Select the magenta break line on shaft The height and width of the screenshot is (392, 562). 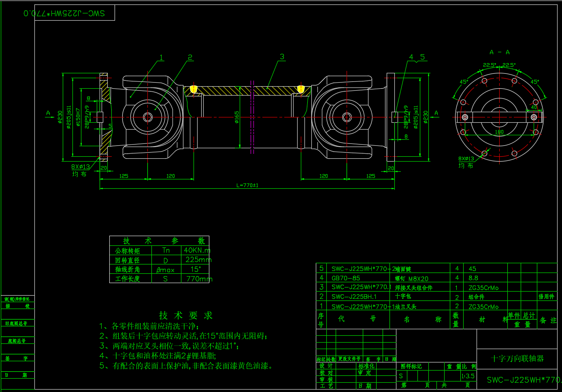(253, 117)
